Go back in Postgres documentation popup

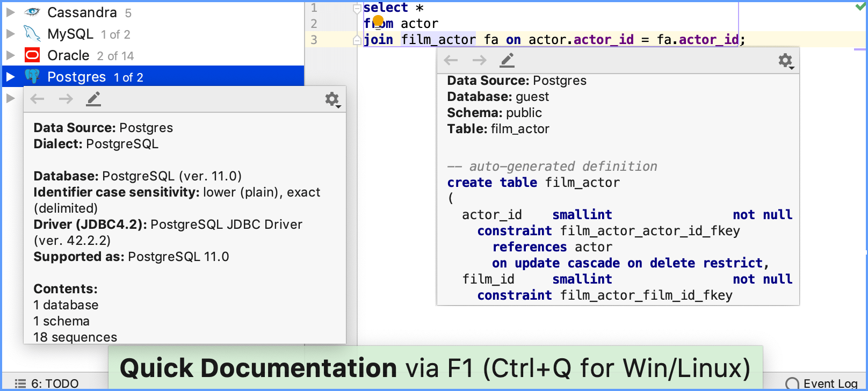pos(37,99)
